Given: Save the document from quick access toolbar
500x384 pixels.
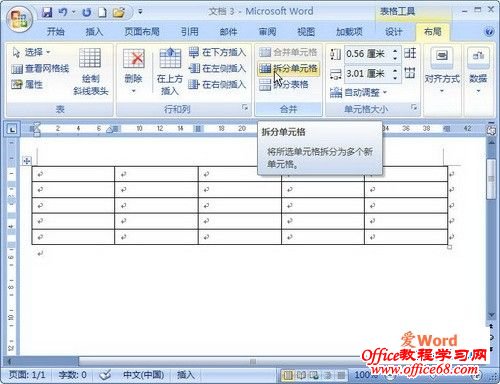Looking at the screenshot, I should 47,12.
